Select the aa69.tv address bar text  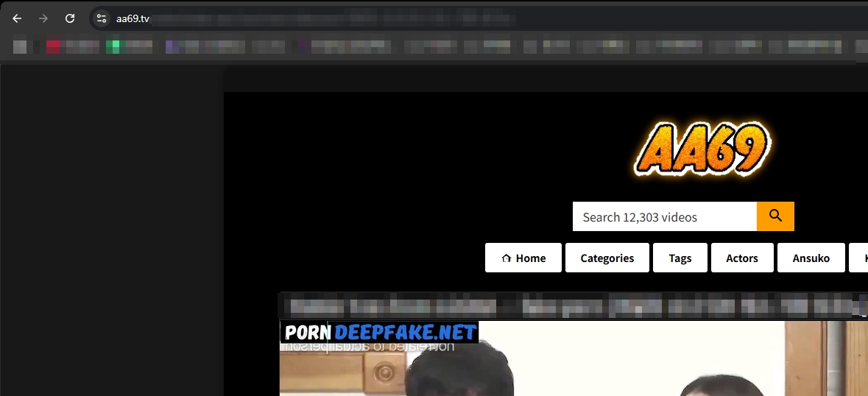pos(133,19)
